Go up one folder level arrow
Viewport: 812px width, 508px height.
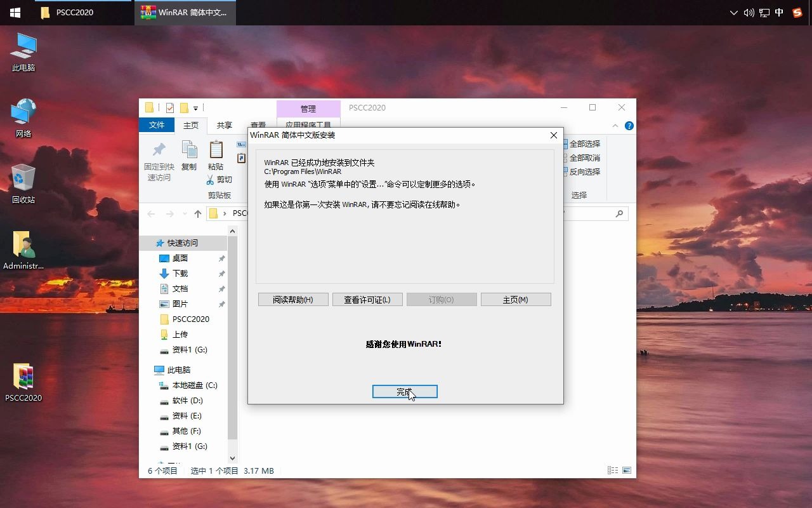pyautogui.click(x=198, y=214)
